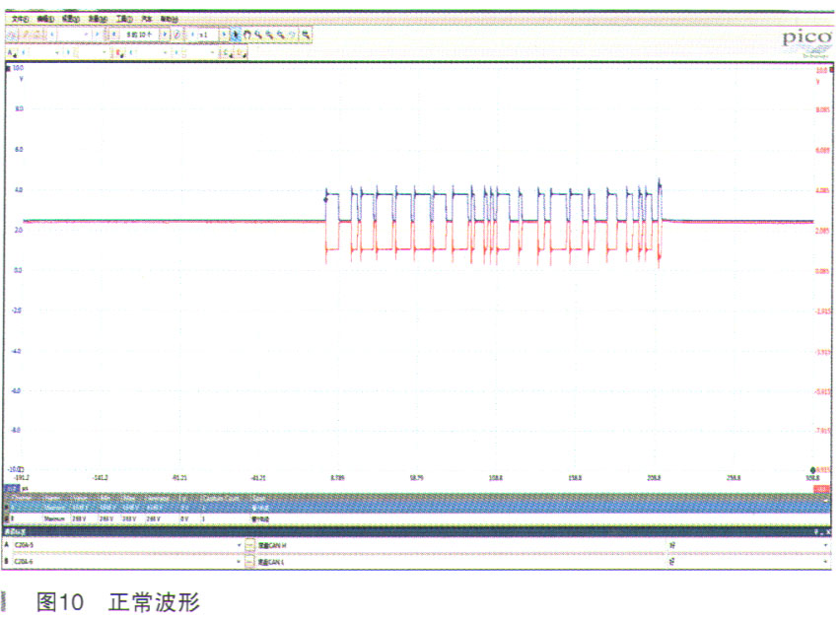
Task: Close the channel labels panel
Action: point(828,532)
